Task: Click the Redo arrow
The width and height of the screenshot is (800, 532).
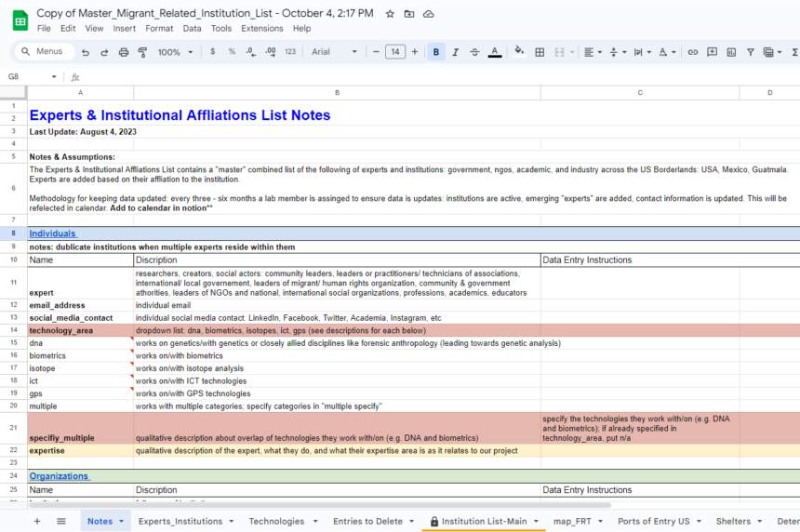Action: point(104,52)
